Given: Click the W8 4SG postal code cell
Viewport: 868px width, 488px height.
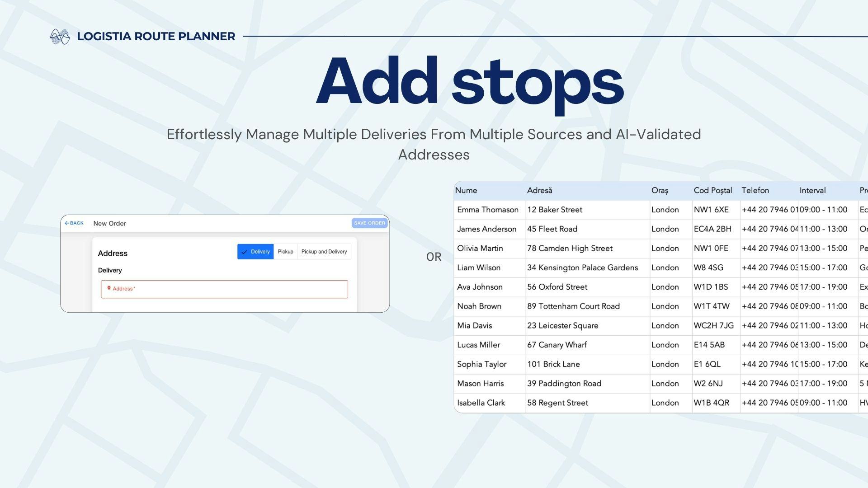Looking at the screenshot, I should click(716, 268).
